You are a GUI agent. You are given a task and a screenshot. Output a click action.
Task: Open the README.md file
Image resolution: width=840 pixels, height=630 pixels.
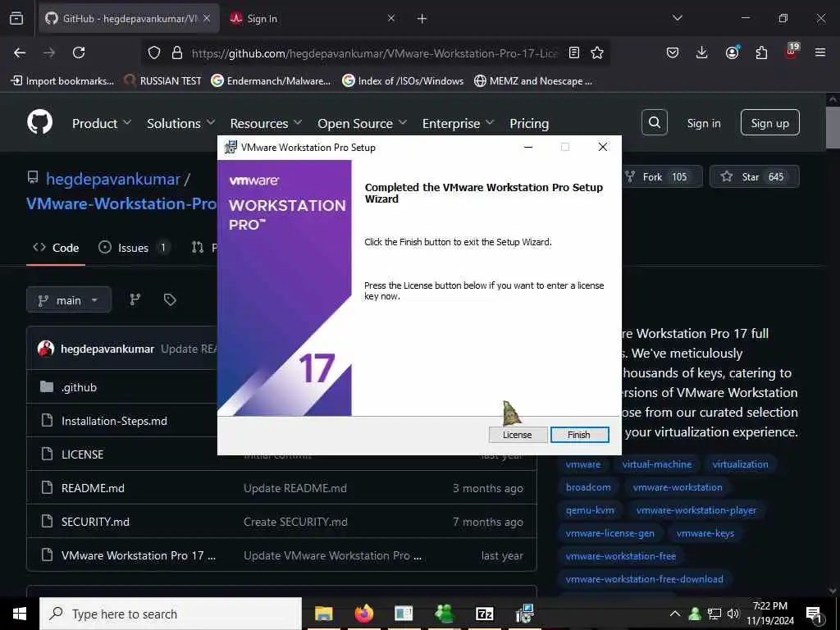(x=93, y=488)
